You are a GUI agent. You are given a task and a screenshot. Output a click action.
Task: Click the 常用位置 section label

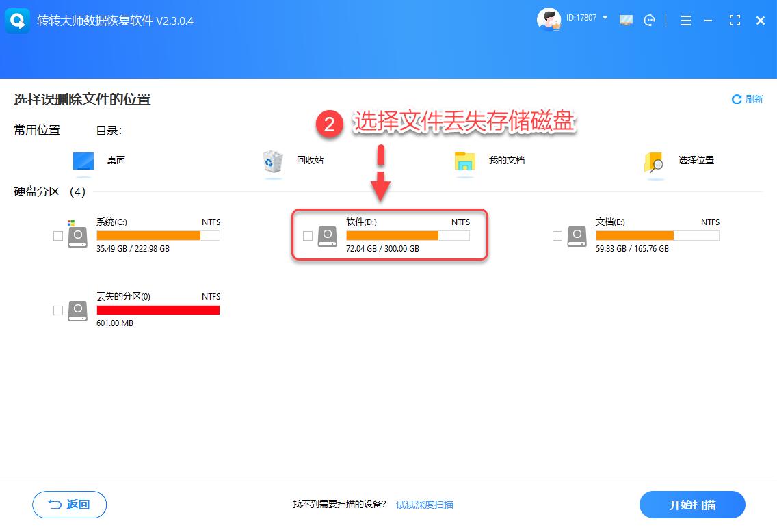tap(37, 130)
